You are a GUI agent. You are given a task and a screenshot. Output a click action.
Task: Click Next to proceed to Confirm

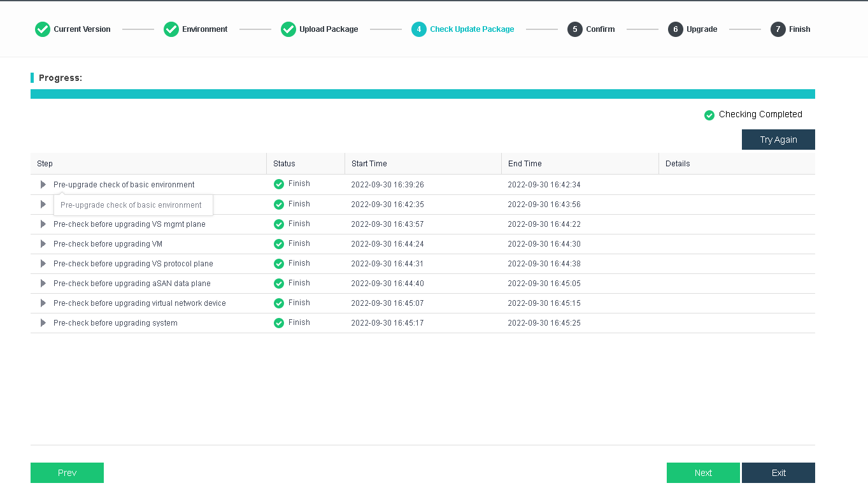[x=703, y=473]
